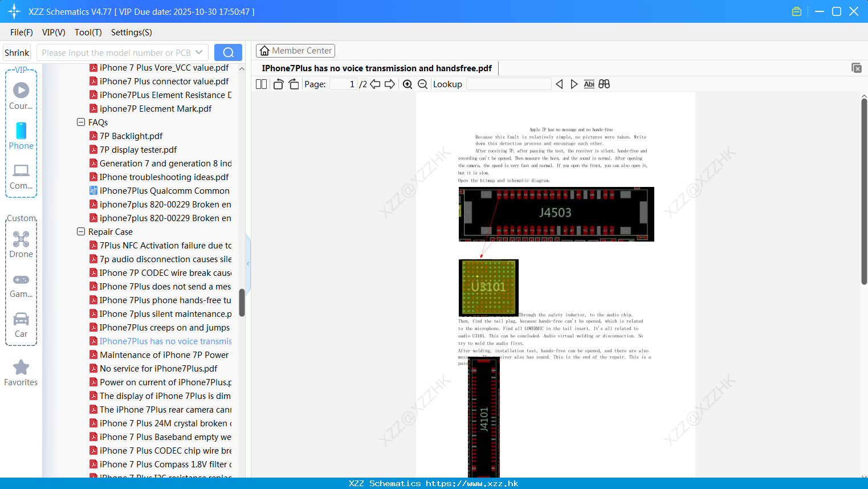Click file tree scroll-up arrow
This screenshot has height=489, width=868.
pos(242,68)
